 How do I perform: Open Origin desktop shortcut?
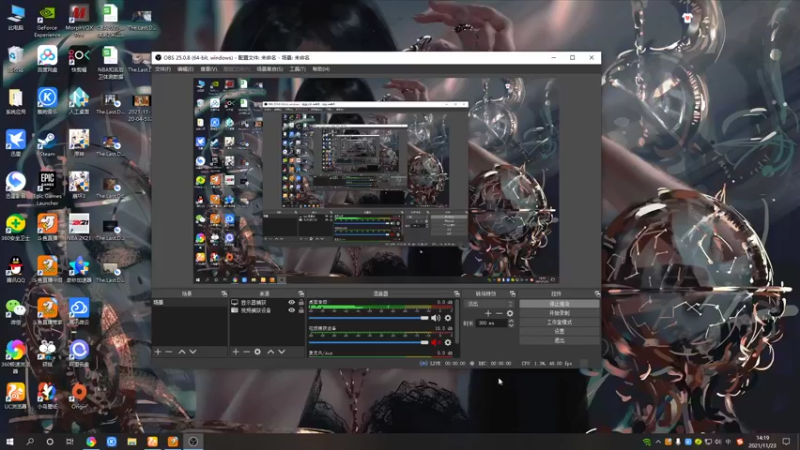tap(79, 396)
